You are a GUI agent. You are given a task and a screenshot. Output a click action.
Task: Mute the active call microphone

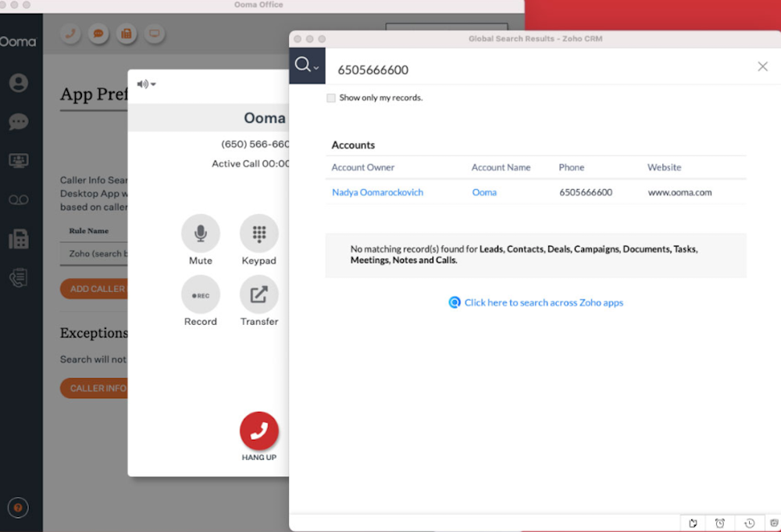click(x=200, y=234)
